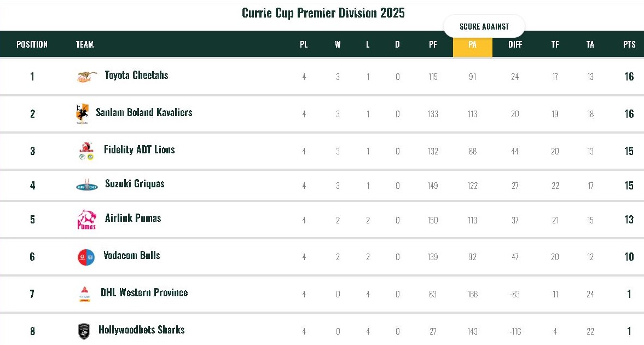Image resolution: width=644 pixels, height=345 pixels.
Task: Open the Hollywoodbets Sharks team name
Action: [141, 330]
